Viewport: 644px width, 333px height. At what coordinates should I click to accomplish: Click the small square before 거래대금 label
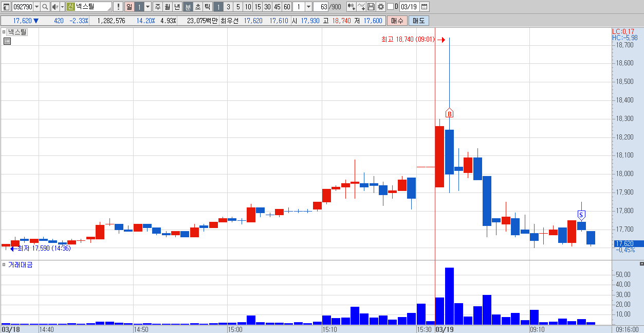click(4, 265)
